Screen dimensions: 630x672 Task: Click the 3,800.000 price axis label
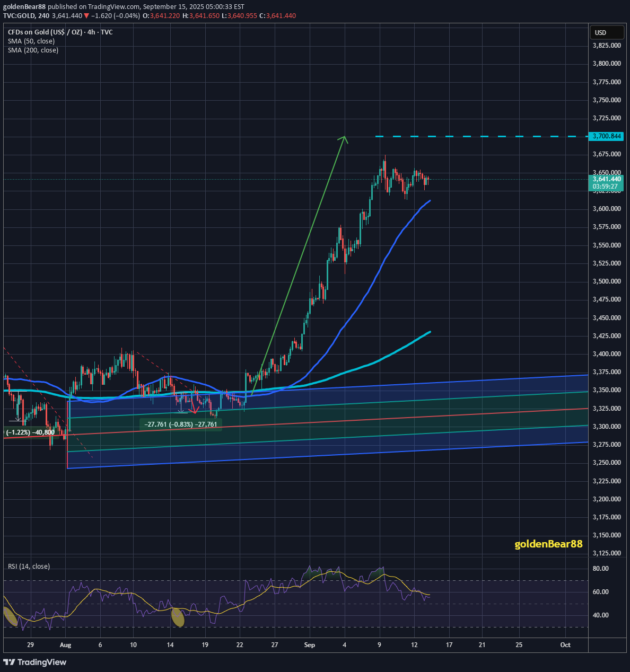607,64
